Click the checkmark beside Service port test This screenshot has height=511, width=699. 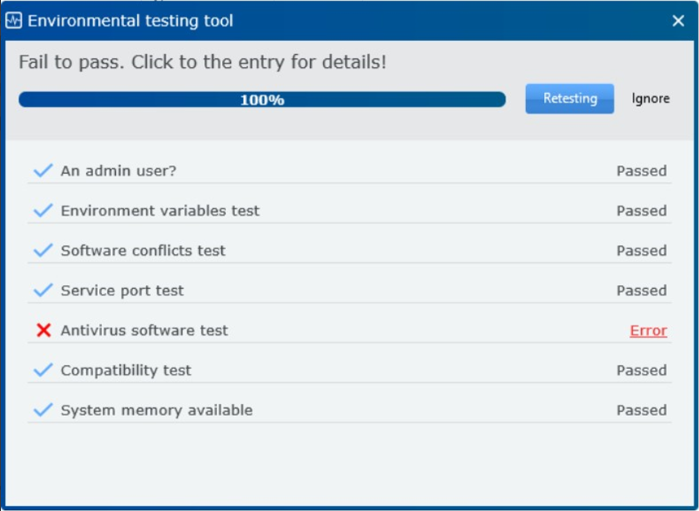click(43, 290)
